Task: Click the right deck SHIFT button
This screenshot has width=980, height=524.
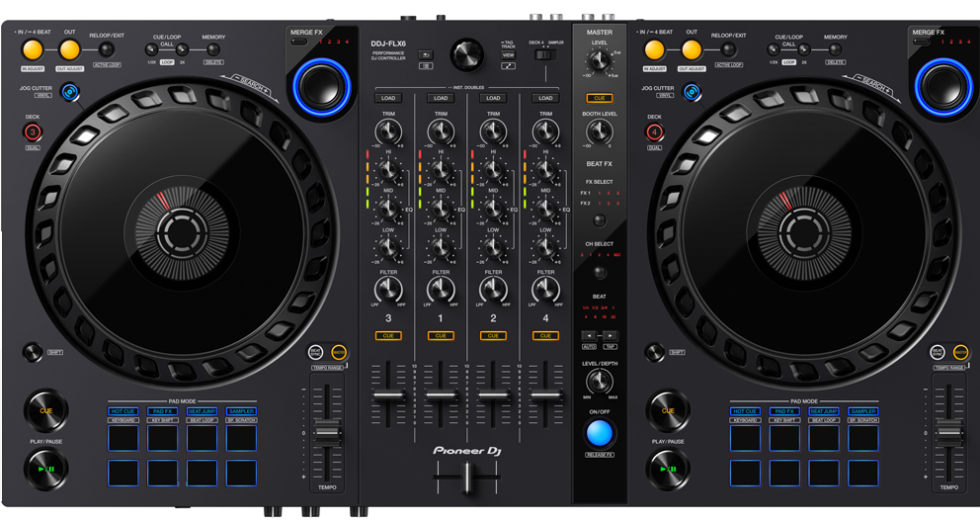Action: point(654,352)
